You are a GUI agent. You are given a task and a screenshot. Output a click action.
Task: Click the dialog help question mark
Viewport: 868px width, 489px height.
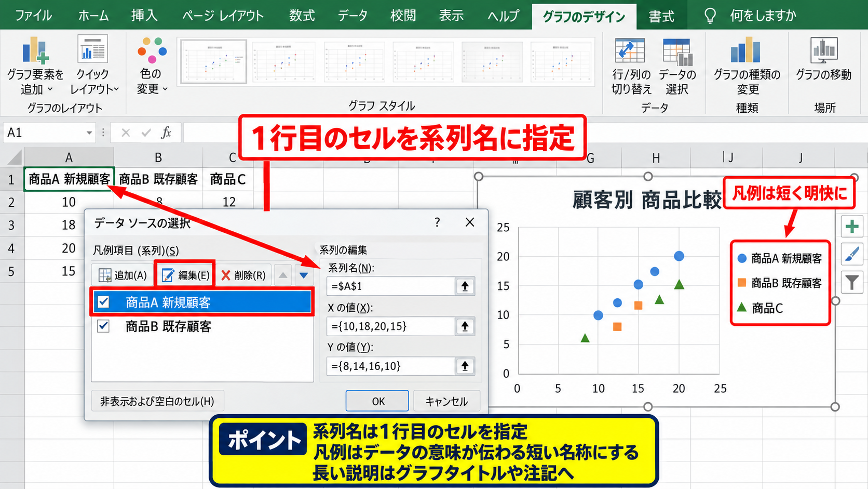[437, 222]
